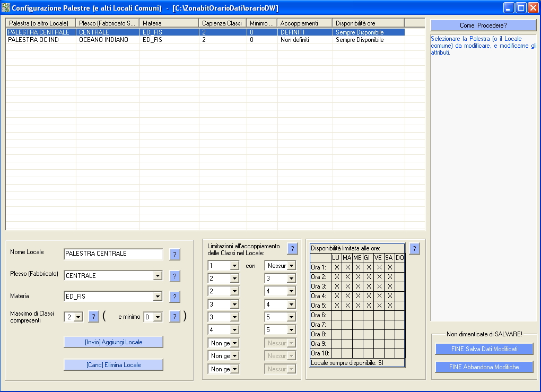The height and width of the screenshot is (392, 541).
Task: Sort by Disponibilità ore column header
Action: (368, 23)
